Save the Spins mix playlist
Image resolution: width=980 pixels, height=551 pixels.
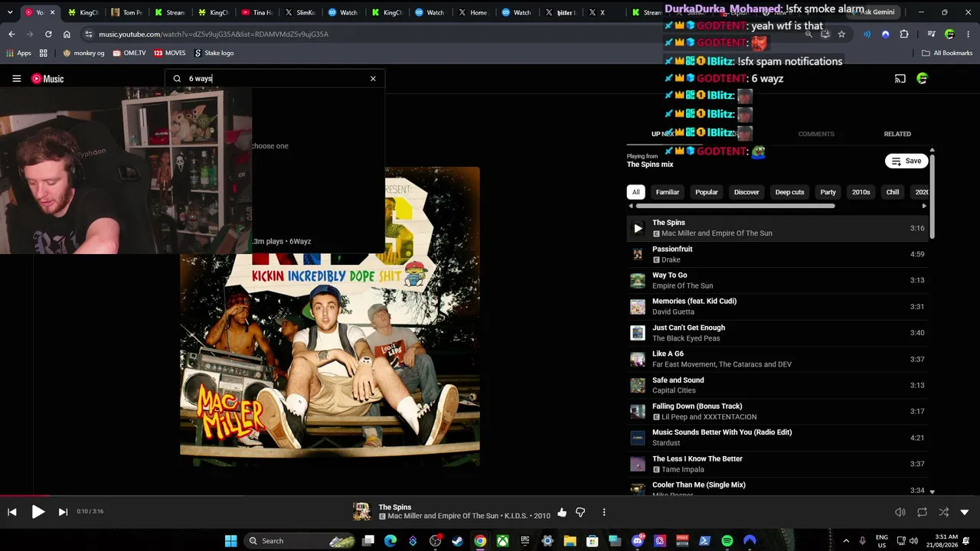[906, 161]
